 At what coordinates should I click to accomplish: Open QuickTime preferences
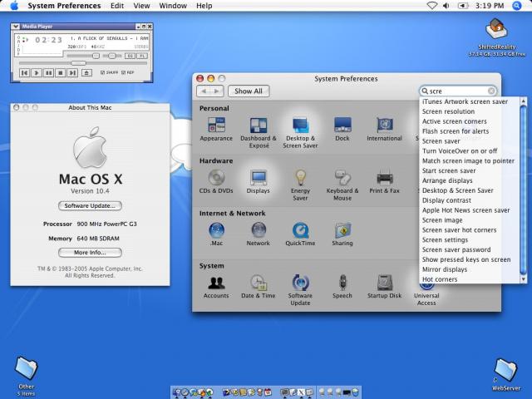(300, 234)
